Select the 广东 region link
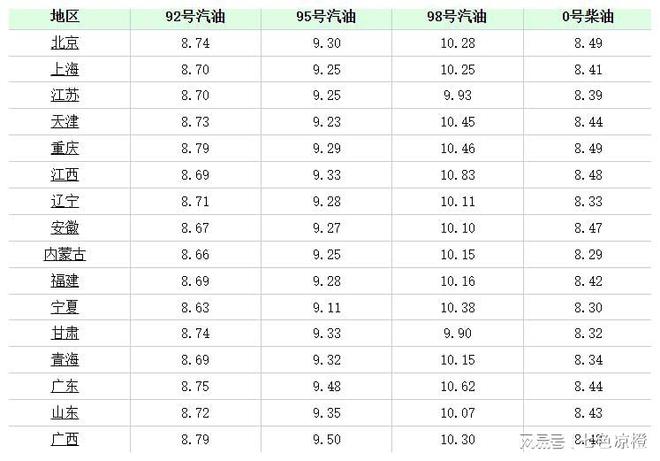Viewport: 660px width, 461px height. pyautogui.click(x=65, y=386)
